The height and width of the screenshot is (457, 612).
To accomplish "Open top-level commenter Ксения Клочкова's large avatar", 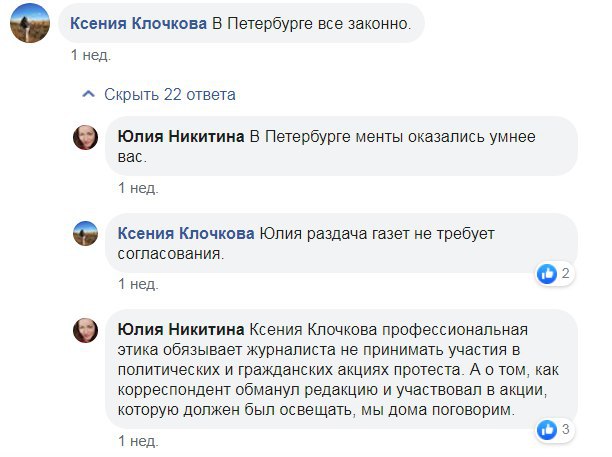I will 30,25.
